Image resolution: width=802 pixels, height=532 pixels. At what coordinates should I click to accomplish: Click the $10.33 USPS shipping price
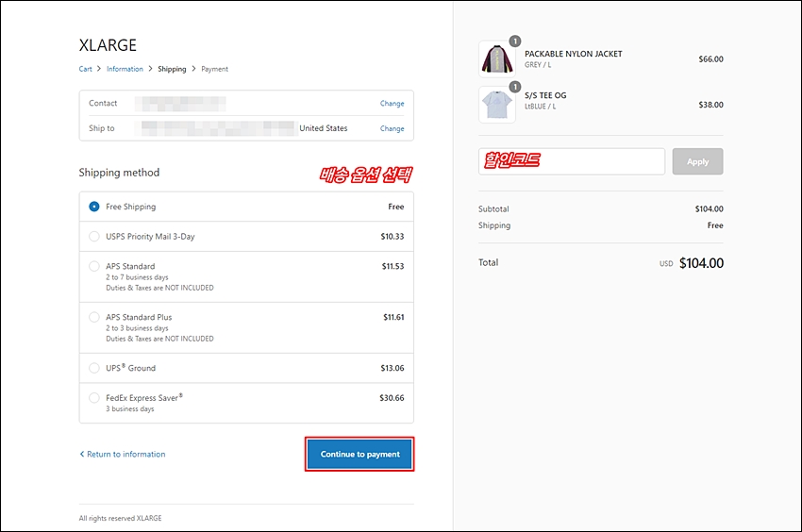point(393,237)
